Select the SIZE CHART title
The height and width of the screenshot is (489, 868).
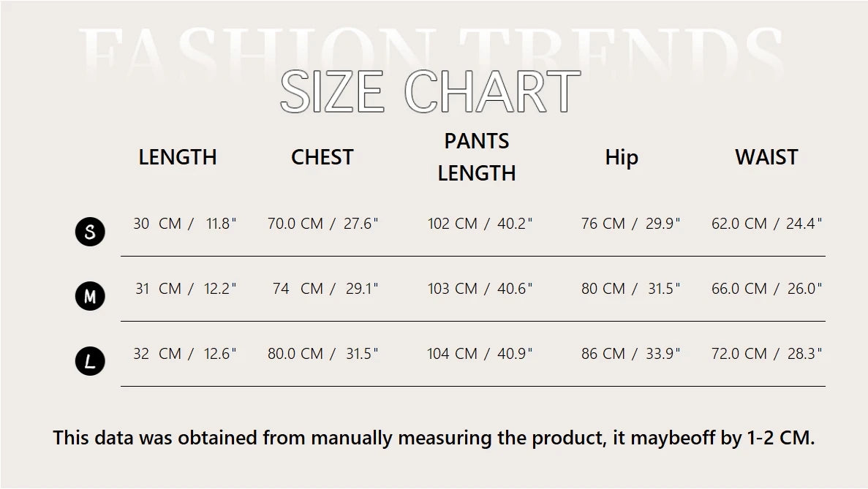[431, 92]
